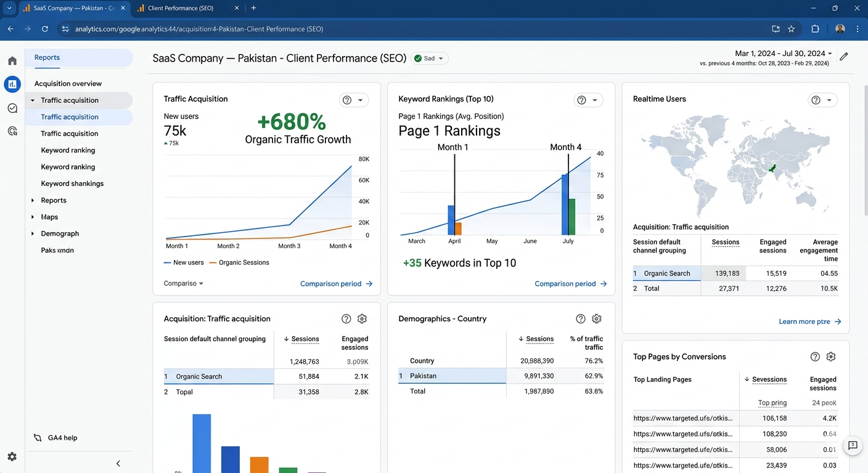This screenshot has height=473, width=868.
Task: Bookmark this page with the star icon
Action: (792, 29)
